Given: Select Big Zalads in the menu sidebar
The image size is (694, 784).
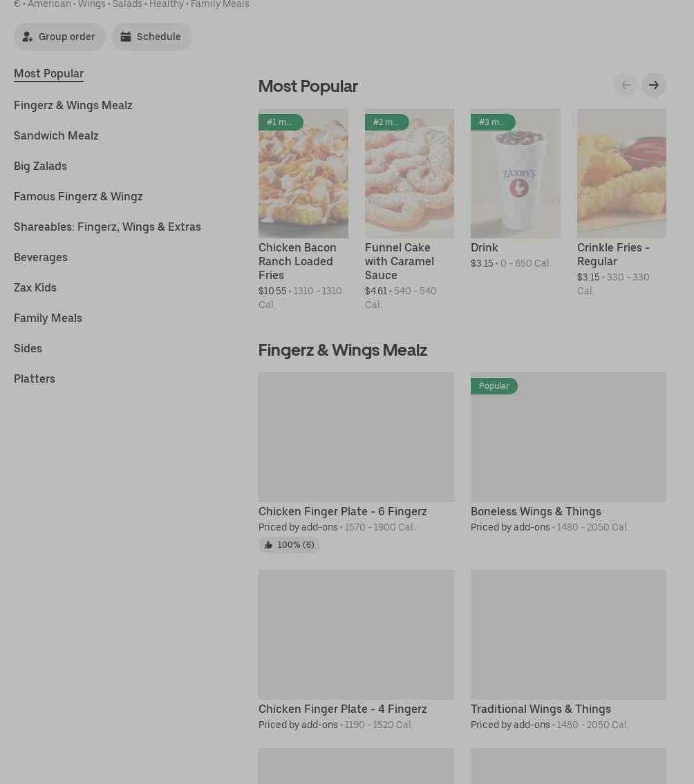Looking at the screenshot, I should point(40,166).
